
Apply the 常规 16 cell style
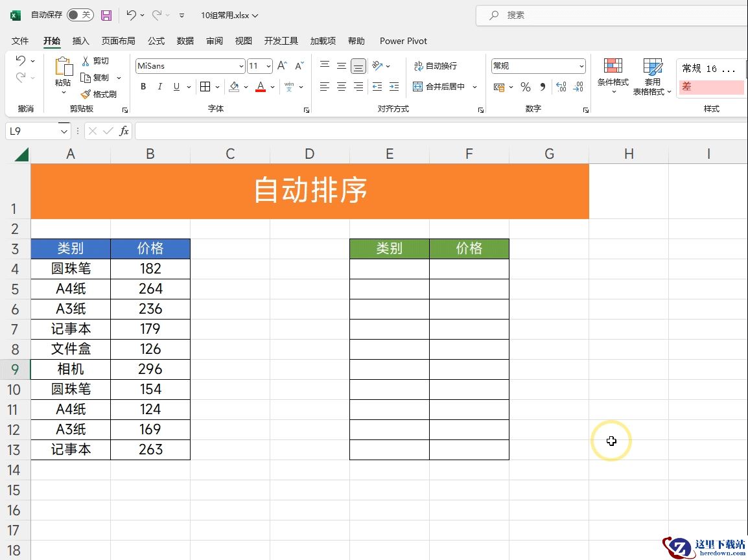711,69
